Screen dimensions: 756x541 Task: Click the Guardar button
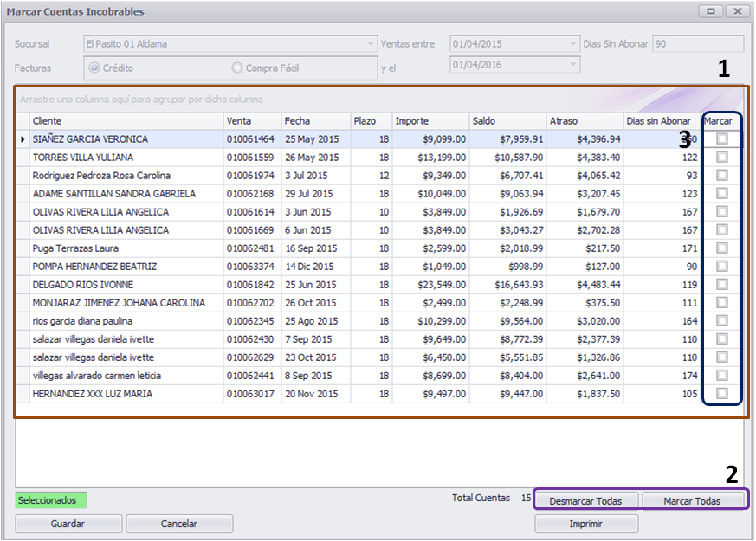[68, 524]
